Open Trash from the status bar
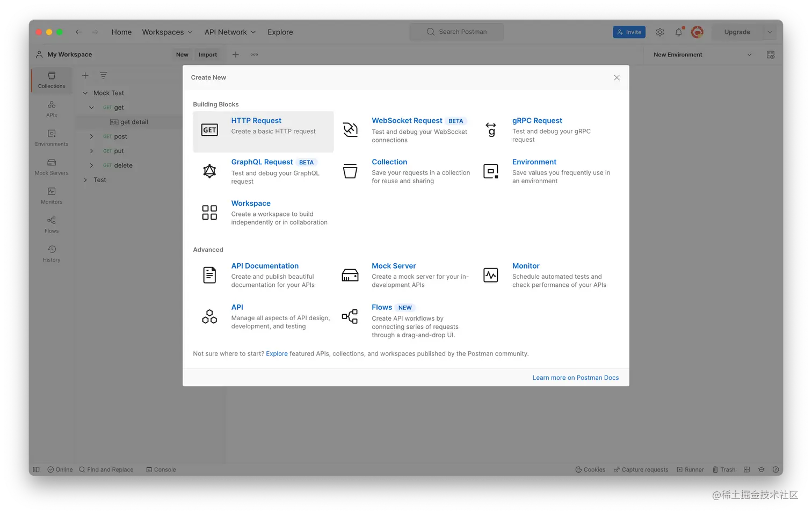 click(x=724, y=469)
